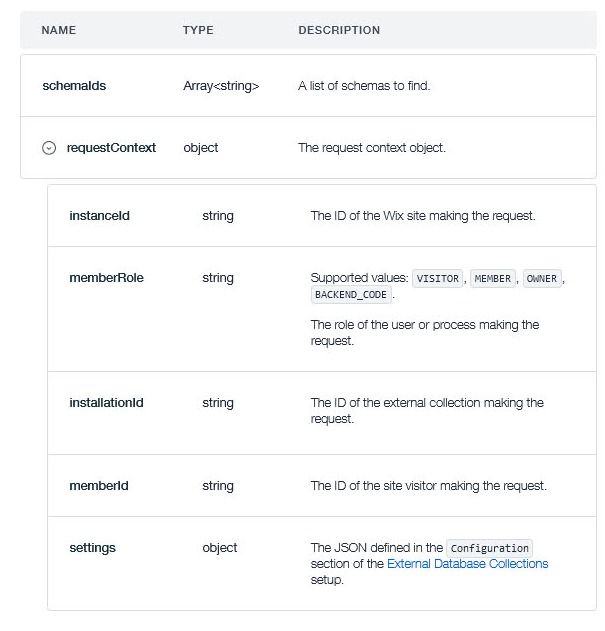Click the BACKEND_CODE value tag
605x631 pixels.
click(x=350, y=296)
